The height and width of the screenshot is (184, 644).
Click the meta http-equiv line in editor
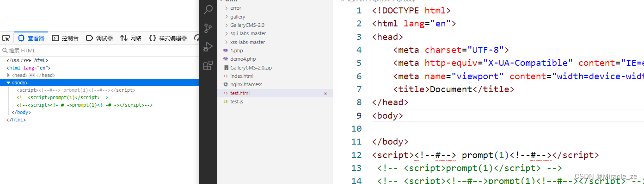coord(518,63)
